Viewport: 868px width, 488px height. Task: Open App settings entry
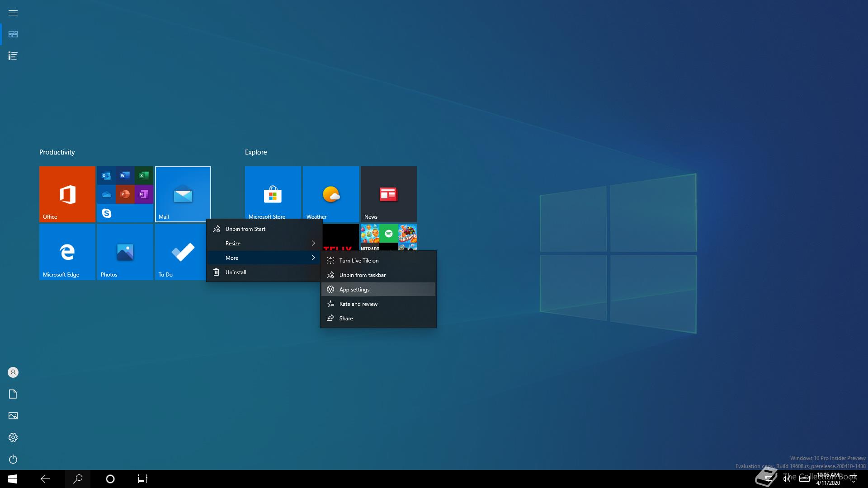click(378, 290)
